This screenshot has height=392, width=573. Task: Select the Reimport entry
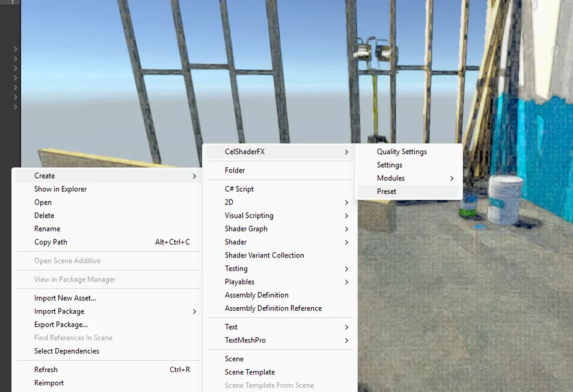[x=108, y=383]
